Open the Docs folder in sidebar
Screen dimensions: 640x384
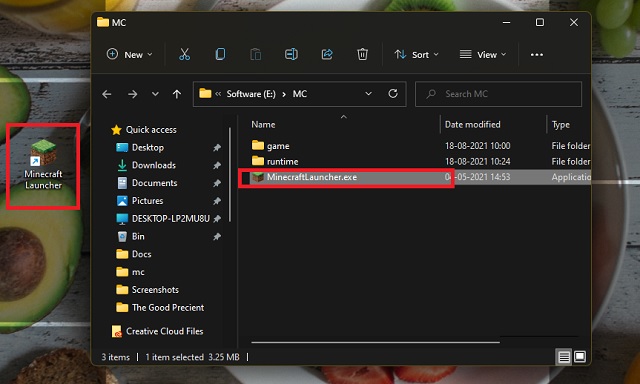coord(142,254)
